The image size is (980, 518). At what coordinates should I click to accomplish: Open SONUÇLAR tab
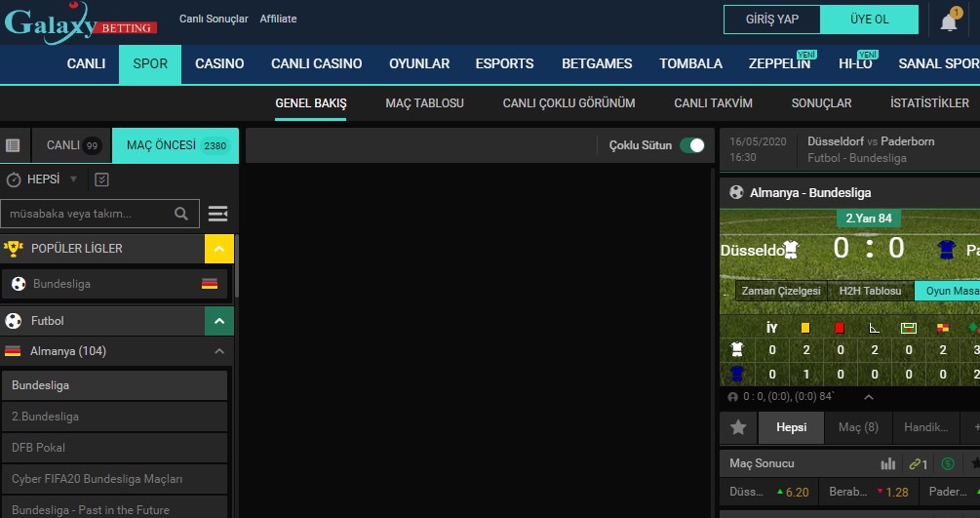[821, 103]
